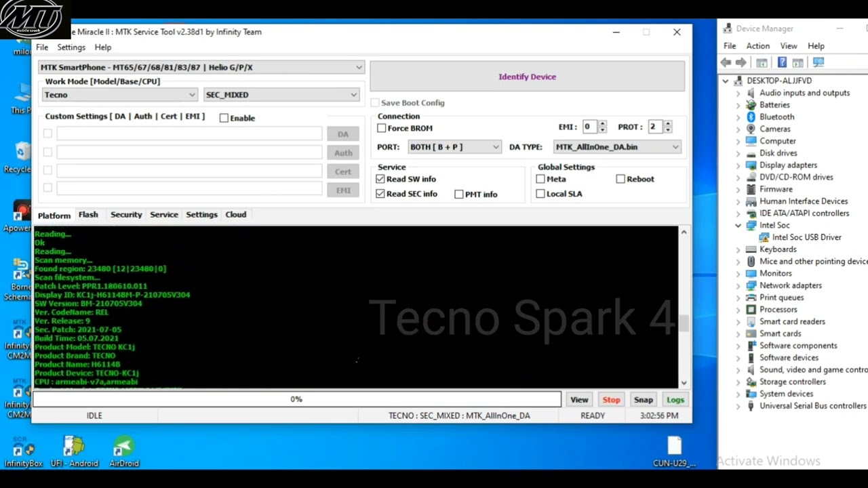Click the Snap button
The width and height of the screenshot is (868, 488).
click(643, 400)
